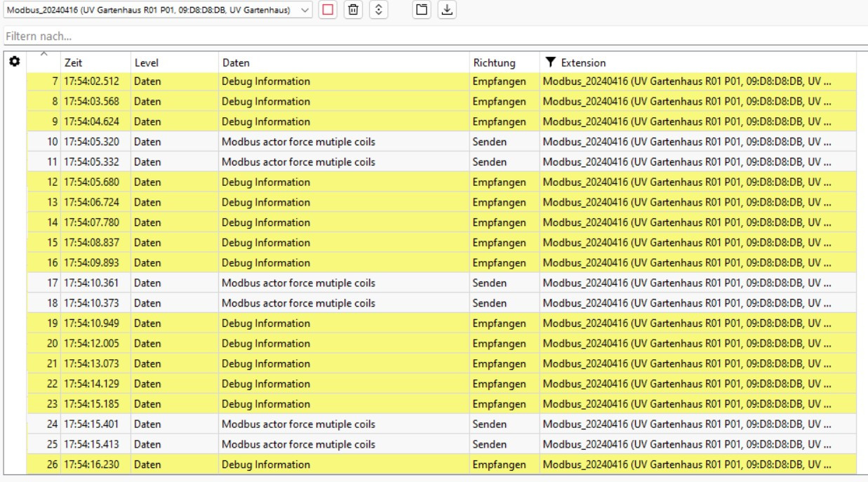This screenshot has width=868, height=482.
Task: Download log with the export icon
Action: coord(446,10)
